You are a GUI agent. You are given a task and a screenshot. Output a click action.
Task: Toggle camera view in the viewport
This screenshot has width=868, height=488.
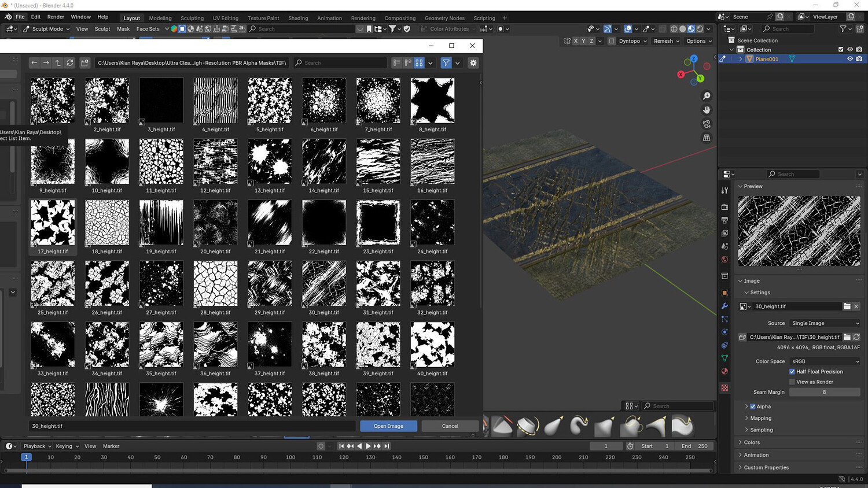[x=707, y=124]
